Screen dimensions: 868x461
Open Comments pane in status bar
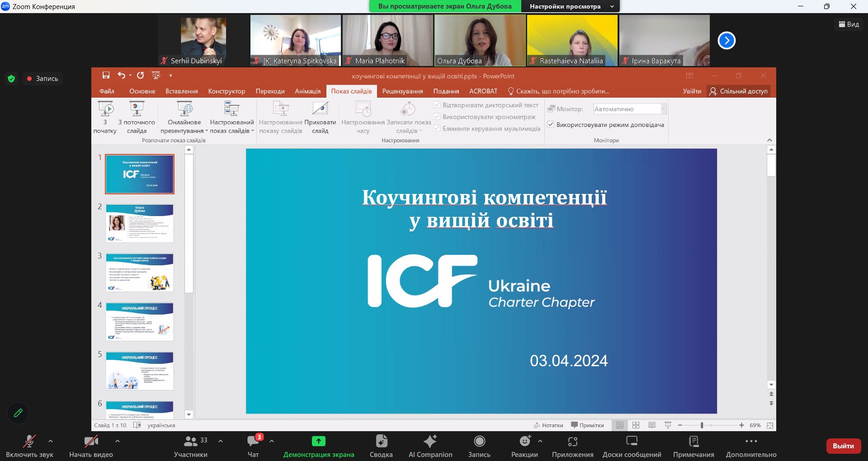click(x=587, y=425)
